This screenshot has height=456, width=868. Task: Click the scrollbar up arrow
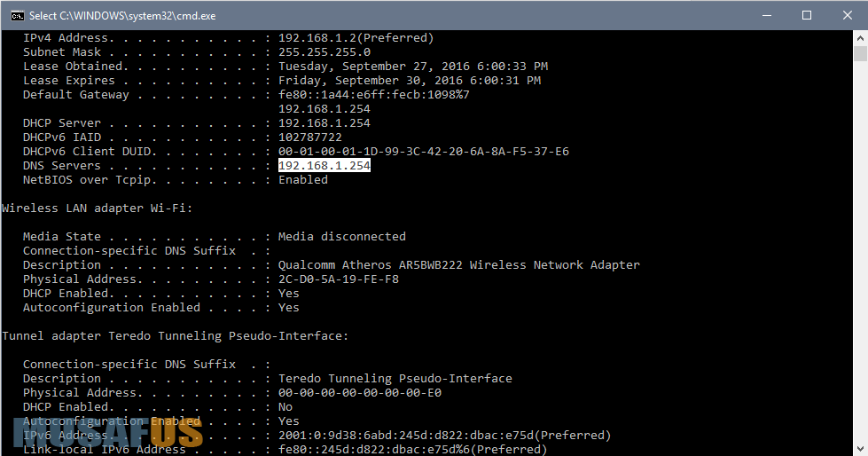click(860, 37)
